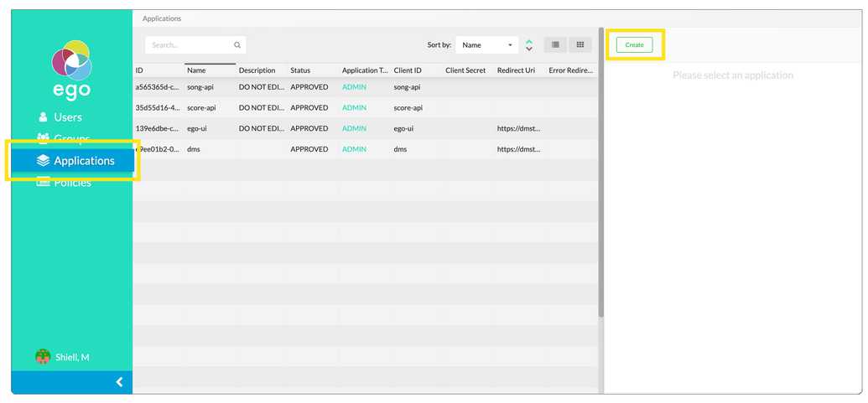Click APPROVED status in dms row

pos(309,149)
